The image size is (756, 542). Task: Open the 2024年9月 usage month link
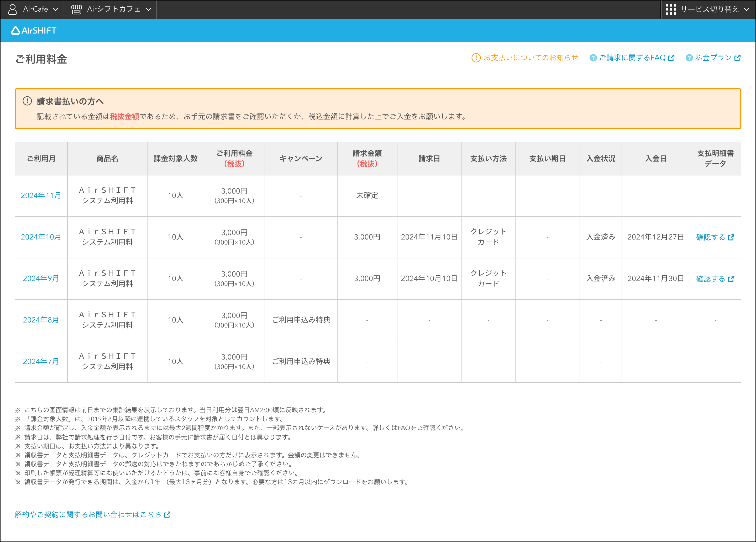41,279
